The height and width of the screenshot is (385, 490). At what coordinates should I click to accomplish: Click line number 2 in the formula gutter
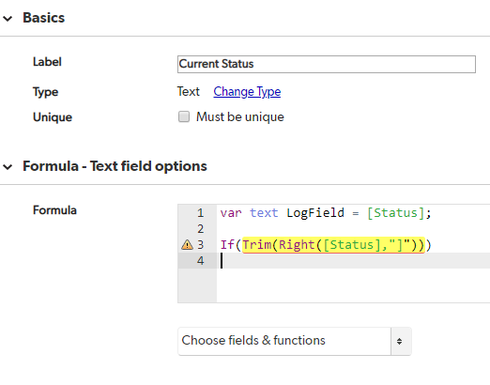tap(200, 229)
